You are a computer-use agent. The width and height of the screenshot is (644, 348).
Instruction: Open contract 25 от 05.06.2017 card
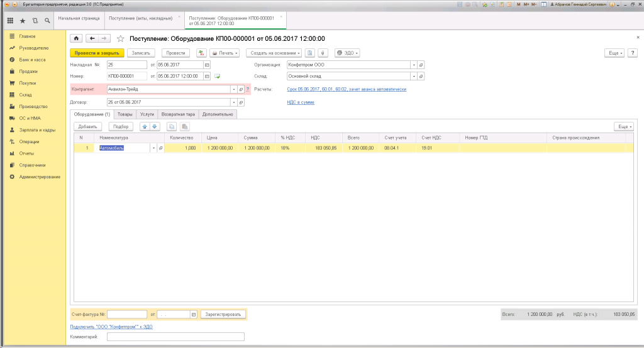pyautogui.click(x=241, y=102)
